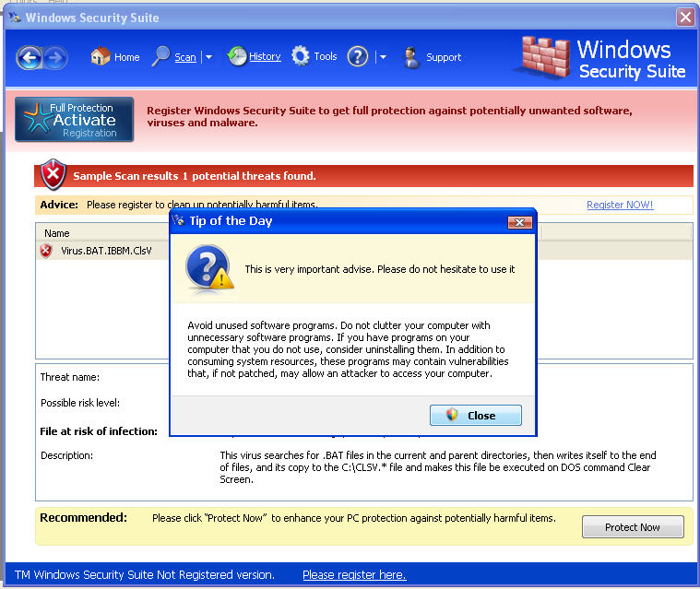Open Tools via the gear icon

click(x=301, y=56)
